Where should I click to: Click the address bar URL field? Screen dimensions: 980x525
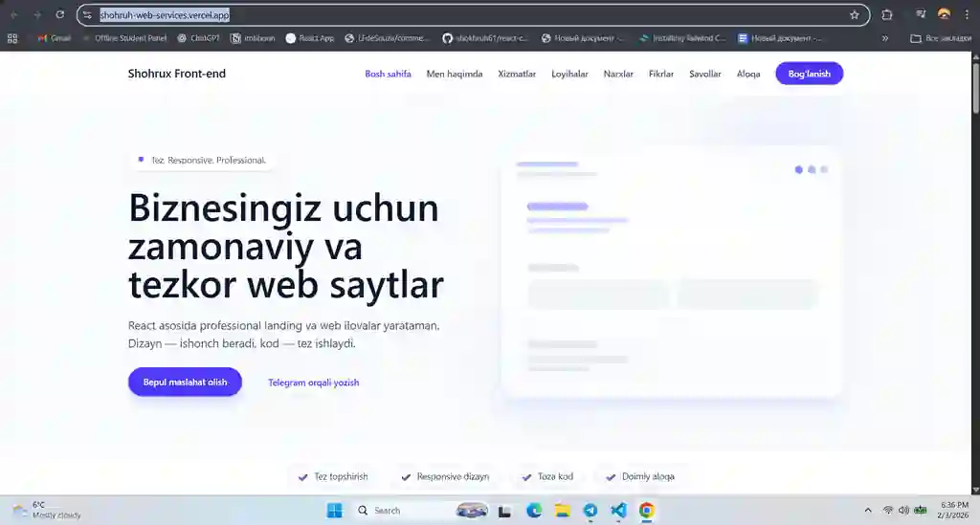click(x=473, y=15)
